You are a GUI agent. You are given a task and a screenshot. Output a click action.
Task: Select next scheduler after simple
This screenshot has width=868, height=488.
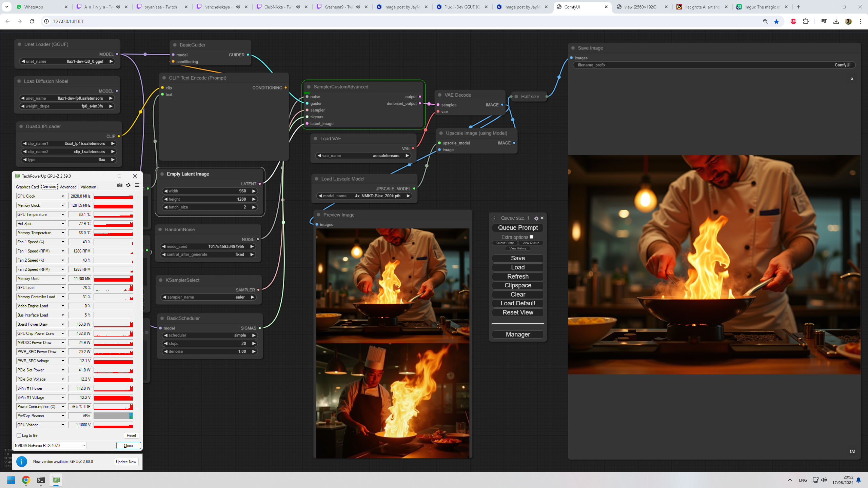254,335
